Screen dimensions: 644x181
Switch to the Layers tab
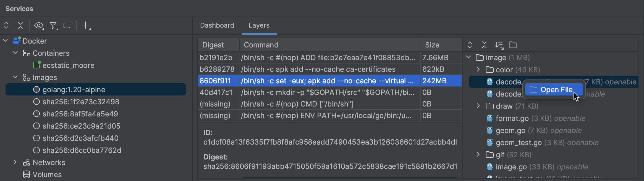259,25
